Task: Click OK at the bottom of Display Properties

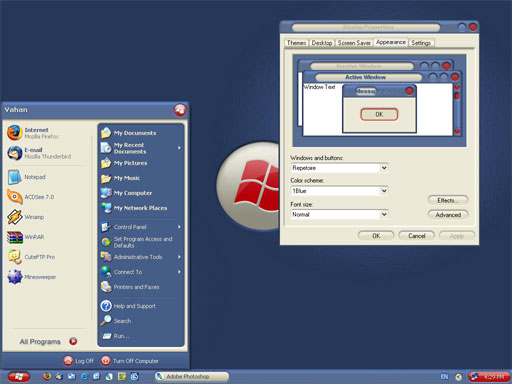Action: 376,236
